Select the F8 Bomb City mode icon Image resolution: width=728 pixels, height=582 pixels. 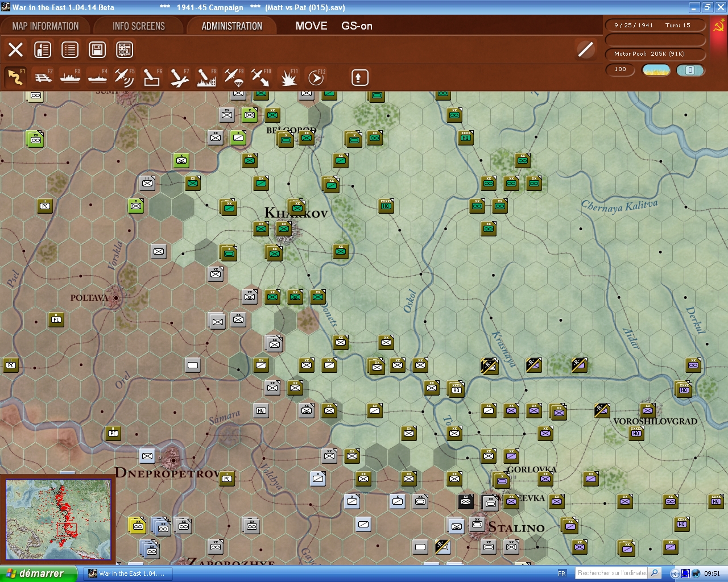[x=206, y=77]
